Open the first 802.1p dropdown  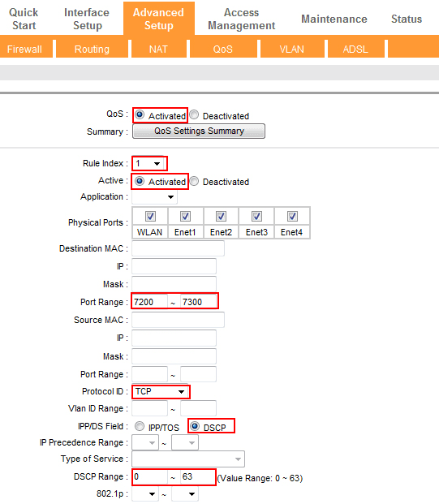click(145, 494)
